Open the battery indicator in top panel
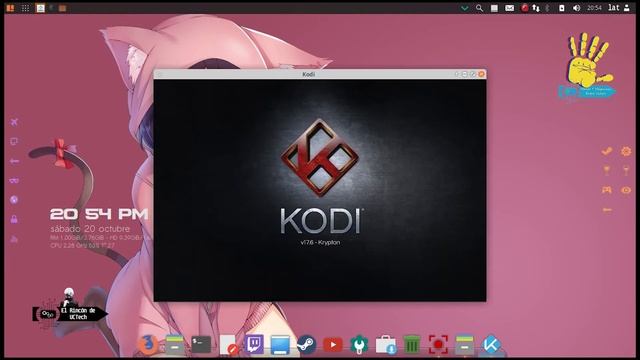This screenshot has width=640, height=360. pyautogui.click(x=562, y=8)
